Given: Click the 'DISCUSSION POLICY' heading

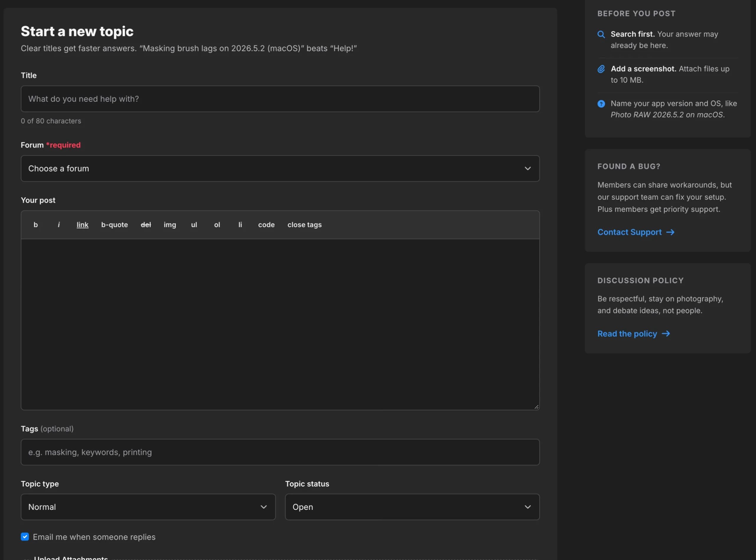Looking at the screenshot, I should tap(640, 281).
